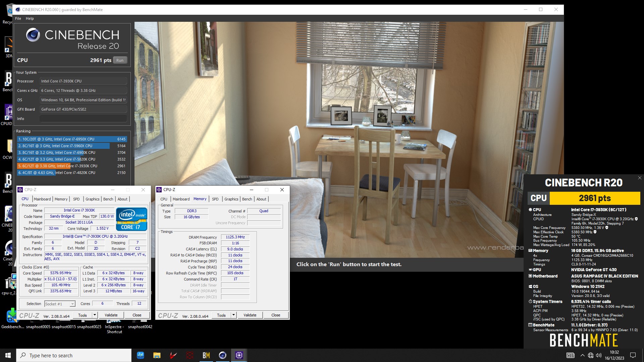Select ranking row i7-5820K CPU
Image resolution: width=644 pixels, height=362 pixels.
[72, 159]
